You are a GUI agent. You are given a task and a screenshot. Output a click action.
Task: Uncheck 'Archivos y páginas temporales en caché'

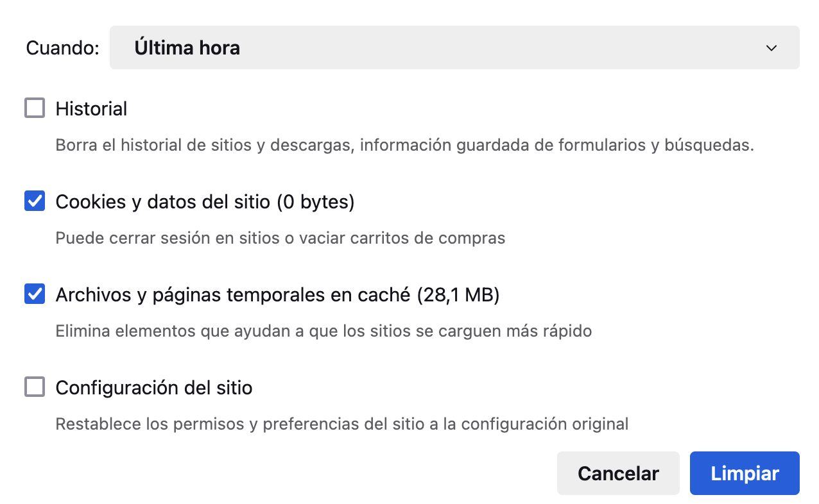pos(35,294)
